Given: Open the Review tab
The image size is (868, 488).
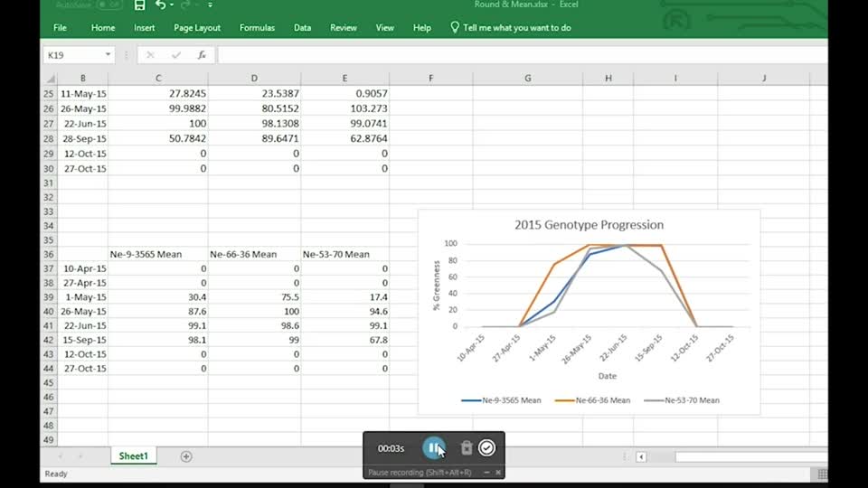Looking at the screenshot, I should coord(344,28).
